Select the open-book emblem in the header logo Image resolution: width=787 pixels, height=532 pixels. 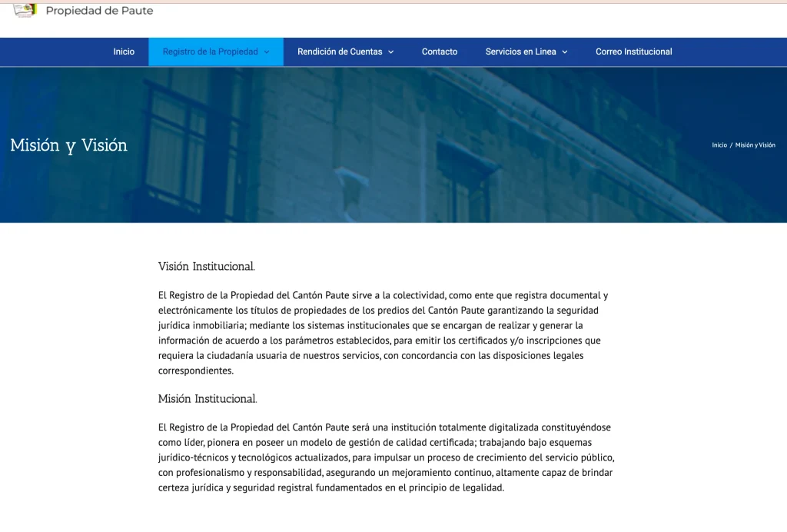pos(24,11)
